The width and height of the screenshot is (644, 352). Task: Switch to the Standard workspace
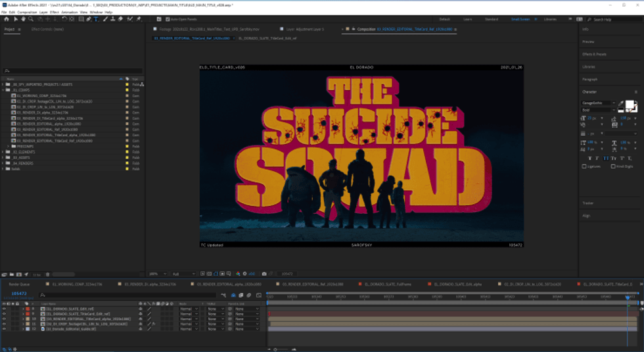coord(492,19)
